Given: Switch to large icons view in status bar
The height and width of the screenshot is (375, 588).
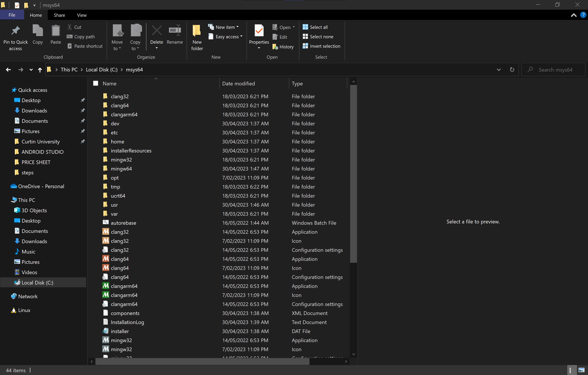Looking at the screenshot, I should pos(581,370).
